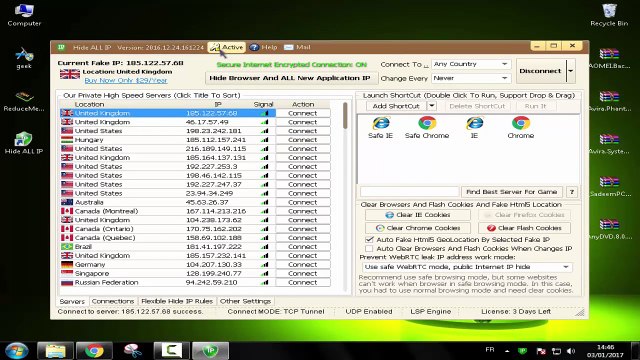This screenshot has width=640, height=360.
Task: Click the game name input field
Action: (x=409, y=192)
